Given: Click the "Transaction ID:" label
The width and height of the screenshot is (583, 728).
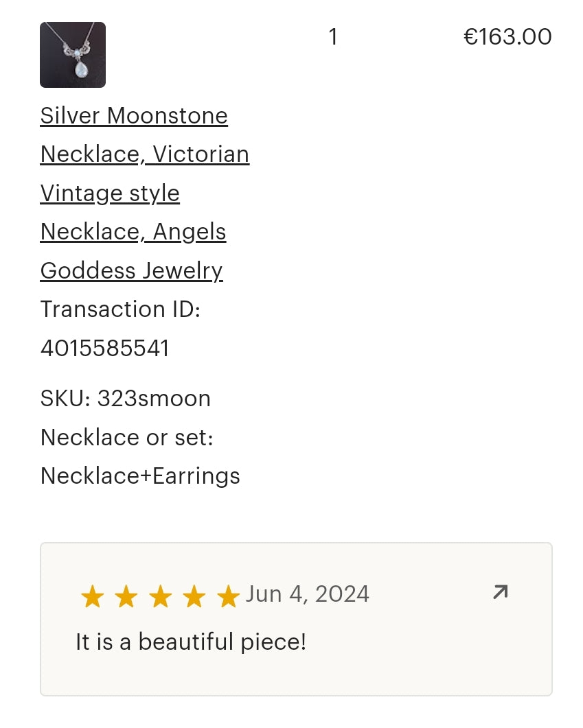Looking at the screenshot, I should tap(120, 309).
